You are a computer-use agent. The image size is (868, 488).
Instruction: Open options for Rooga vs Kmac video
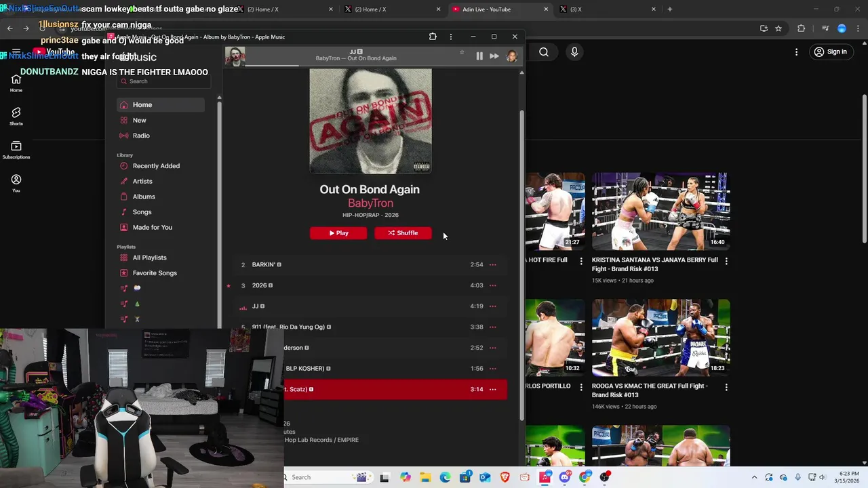(726, 387)
